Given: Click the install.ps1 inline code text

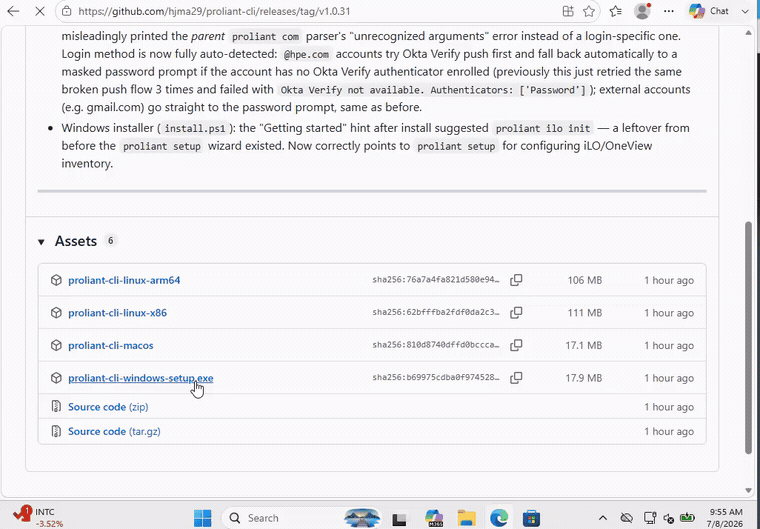Looking at the screenshot, I should coord(195,128).
